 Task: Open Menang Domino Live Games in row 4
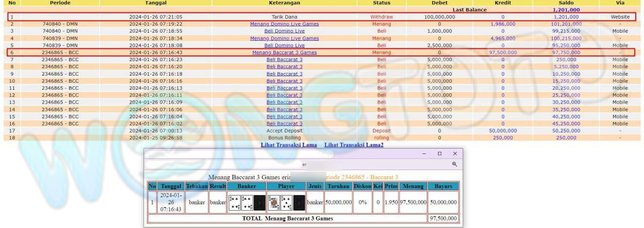[284, 39]
